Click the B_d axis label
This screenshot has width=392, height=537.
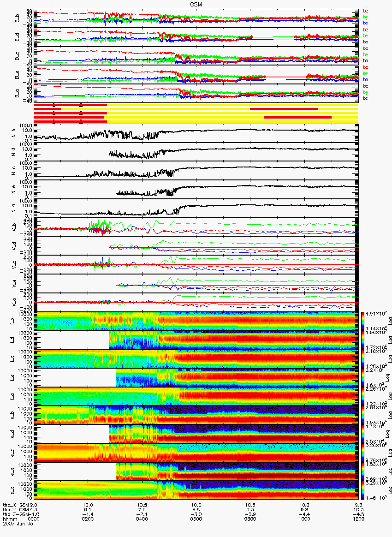[17, 37]
